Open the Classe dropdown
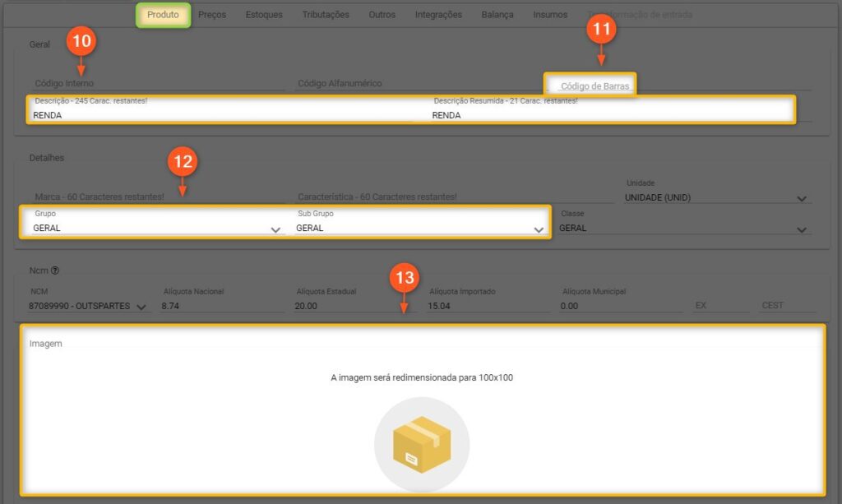The height and width of the screenshot is (504, 842). [x=802, y=230]
